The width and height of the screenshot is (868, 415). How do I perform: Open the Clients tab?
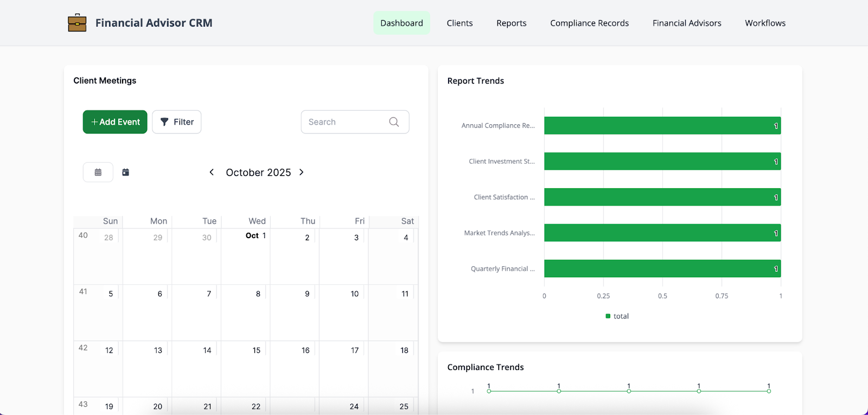pyautogui.click(x=459, y=23)
